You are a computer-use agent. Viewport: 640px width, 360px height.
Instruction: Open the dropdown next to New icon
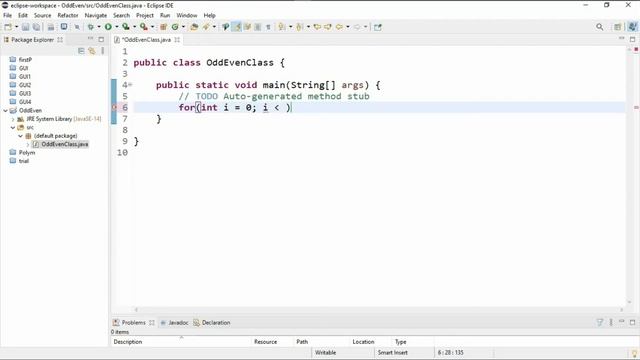click(x=16, y=27)
